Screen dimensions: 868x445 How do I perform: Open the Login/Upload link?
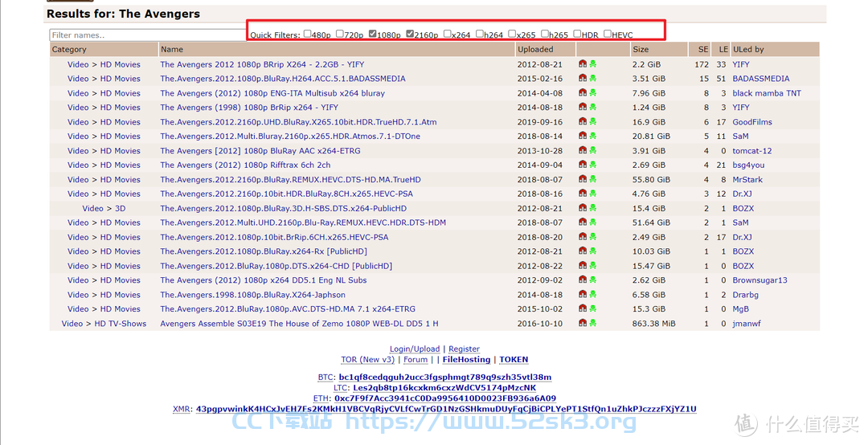[415, 349]
